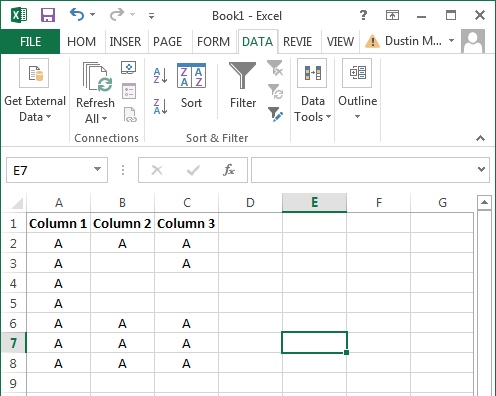Click into the formula bar
The image size is (496, 396).
(363, 170)
